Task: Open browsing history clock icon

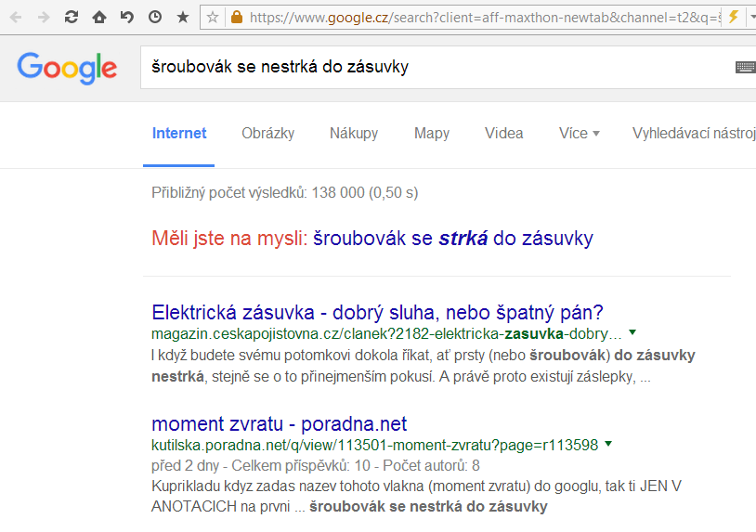Action: coord(155,17)
